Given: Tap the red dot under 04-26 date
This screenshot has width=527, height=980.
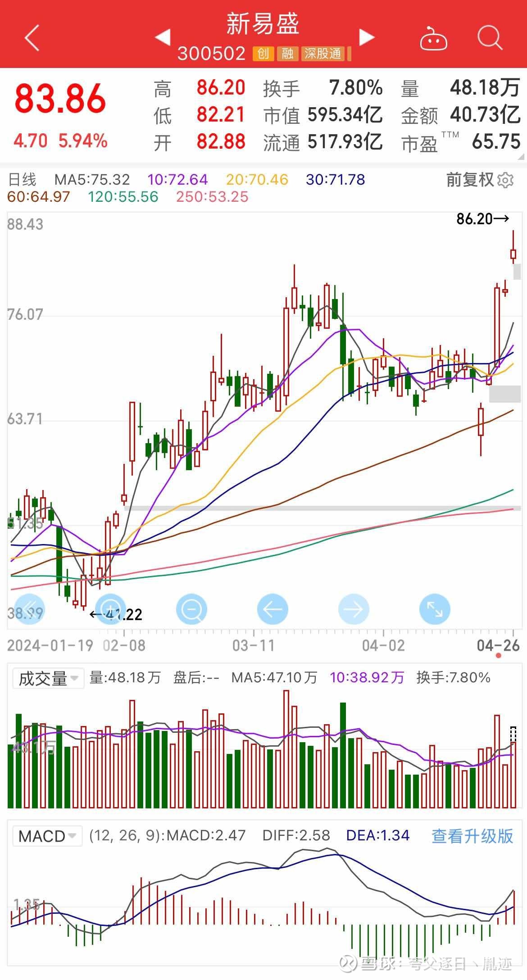Looking at the screenshot, I should [498, 655].
